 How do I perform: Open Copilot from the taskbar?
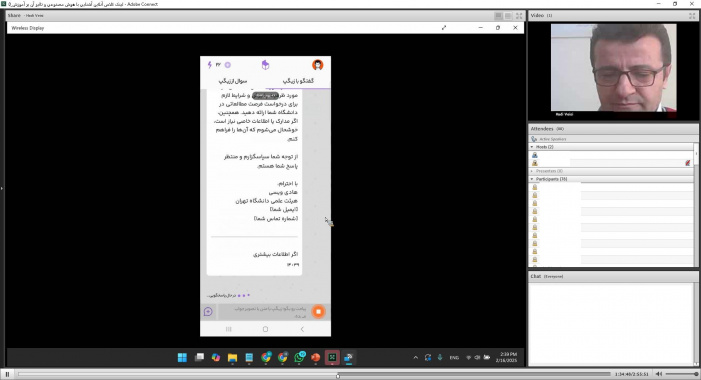point(216,358)
